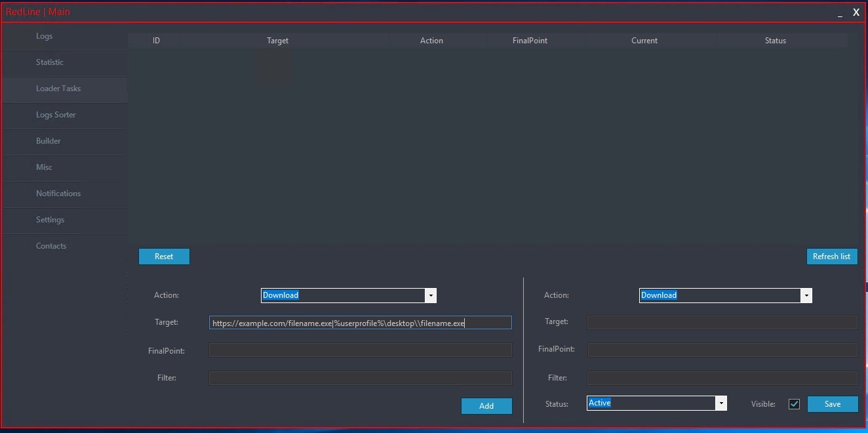Open the Logs section in the sidebar
This screenshot has height=433, width=868.
pos(64,36)
